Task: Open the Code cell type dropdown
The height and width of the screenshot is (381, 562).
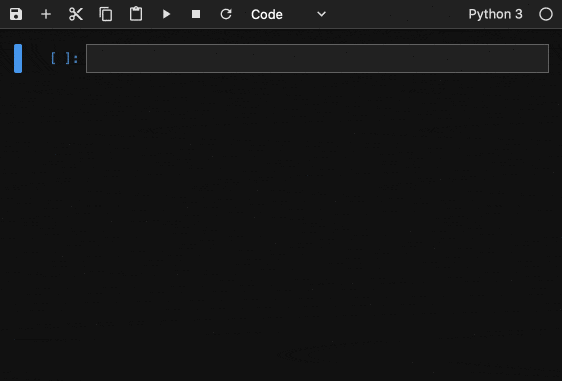Action: click(289, 14)
